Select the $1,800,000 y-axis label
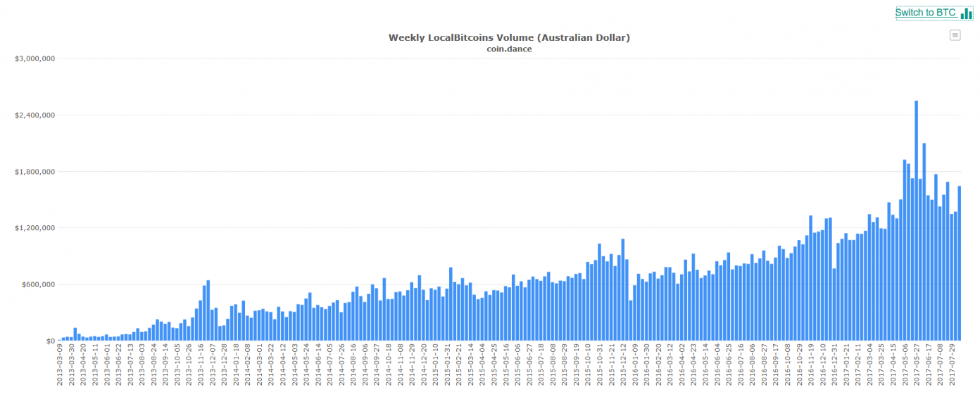 click(x=35, y=172)
